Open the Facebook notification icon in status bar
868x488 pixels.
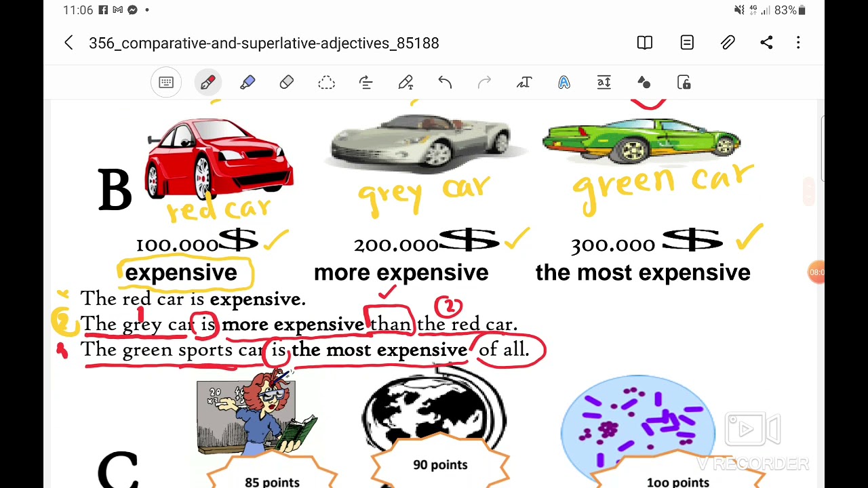103,10
